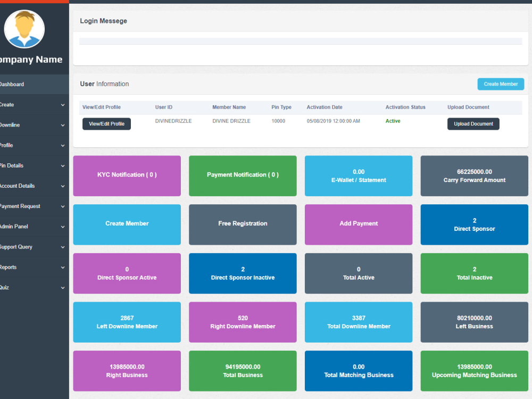The height and width of the screenshot is (399, 532).
Task: Click the Company Name heading
Action: (x=31, y=60)
